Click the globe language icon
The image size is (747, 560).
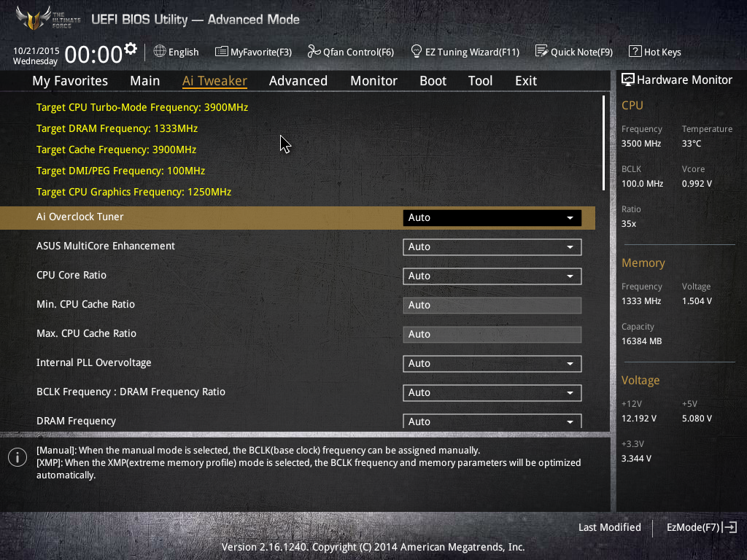point(160,51)
